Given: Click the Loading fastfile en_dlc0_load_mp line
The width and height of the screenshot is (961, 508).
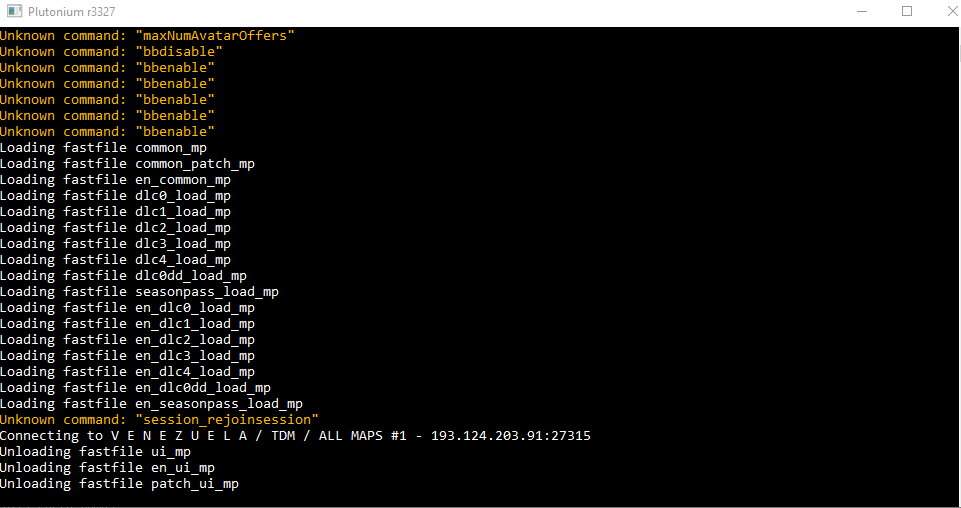Looking at the screenshot, I should click(x=127, y=308).
